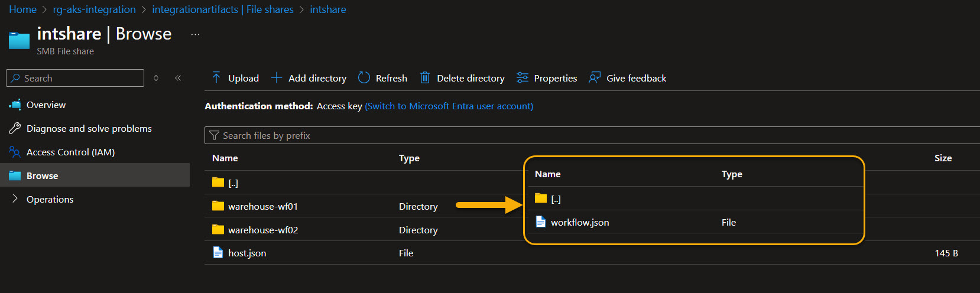Expand the Operations menu section

pyautogui.click(x=15, y=199)
